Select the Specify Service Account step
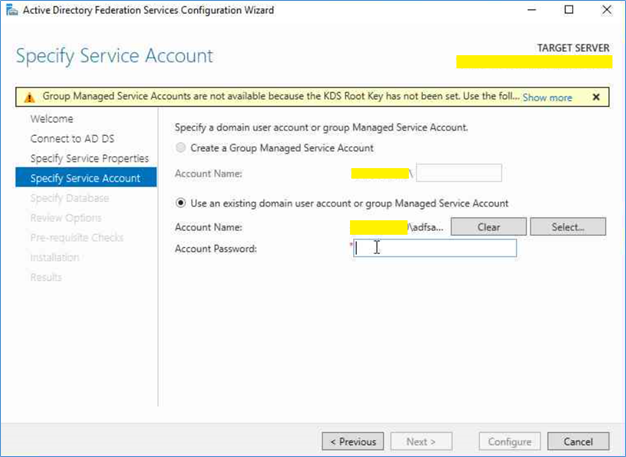Screen dimensions: 626x457 86,178
